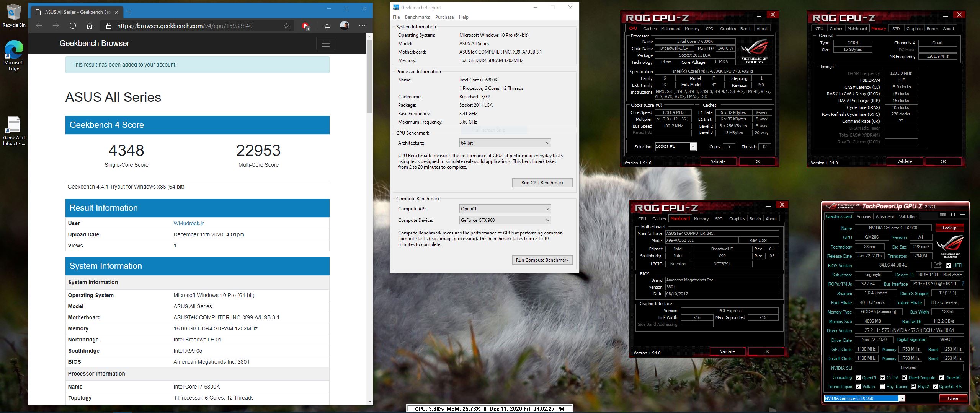Select the Recycle Bin desktop icon
Screen dimensions: 980x413
tap(14, 16)
